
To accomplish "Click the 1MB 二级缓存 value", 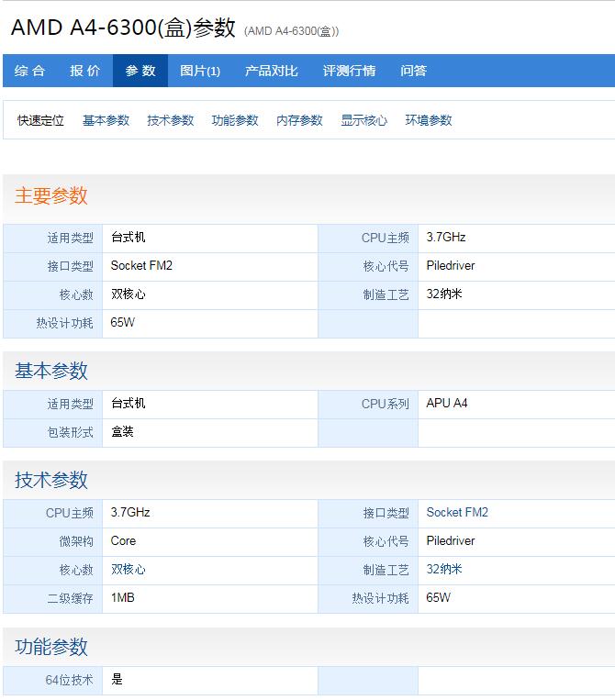I will point(122,597).
